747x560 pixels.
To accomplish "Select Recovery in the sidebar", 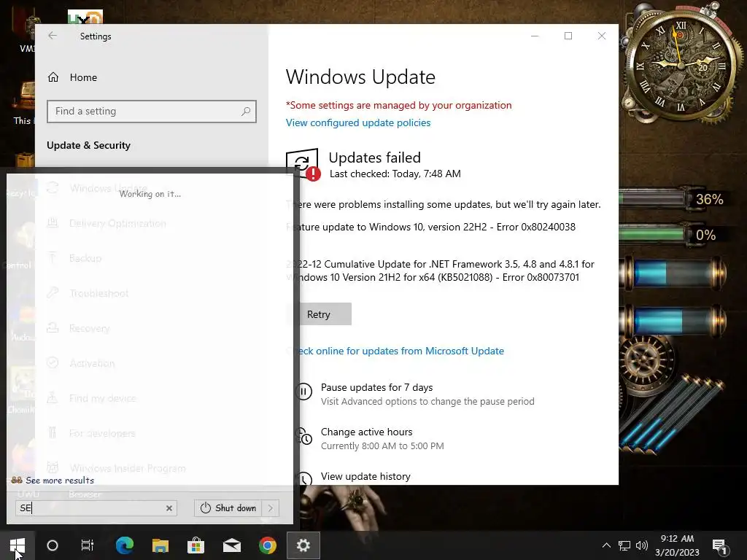I will pyautogui.click(x=89, y=329).
